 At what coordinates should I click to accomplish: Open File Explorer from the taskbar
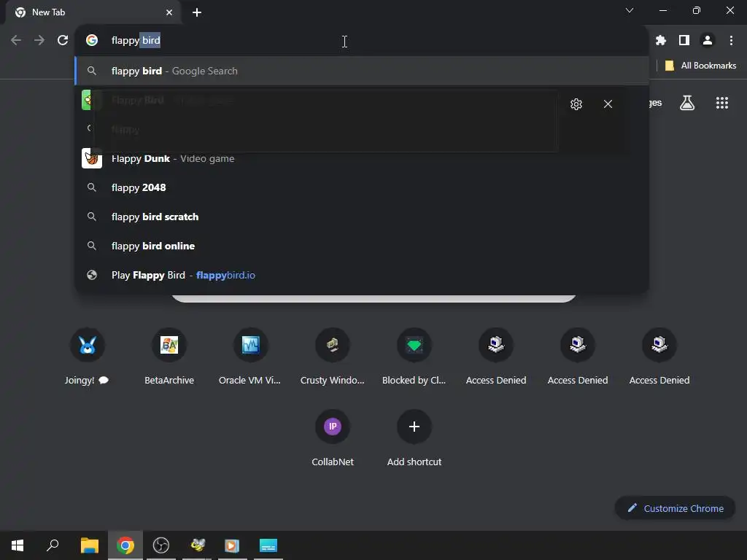pyautogui.click(x=89, y=545)
